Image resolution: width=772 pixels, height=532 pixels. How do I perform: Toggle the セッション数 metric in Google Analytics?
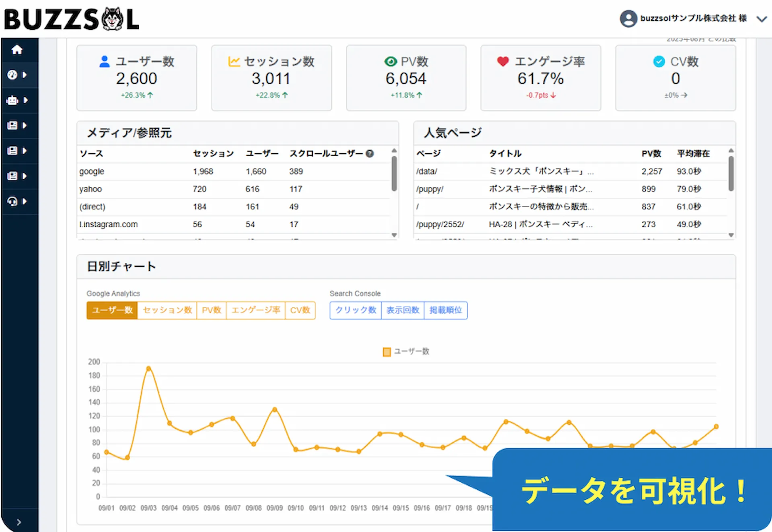click(166, 310)
